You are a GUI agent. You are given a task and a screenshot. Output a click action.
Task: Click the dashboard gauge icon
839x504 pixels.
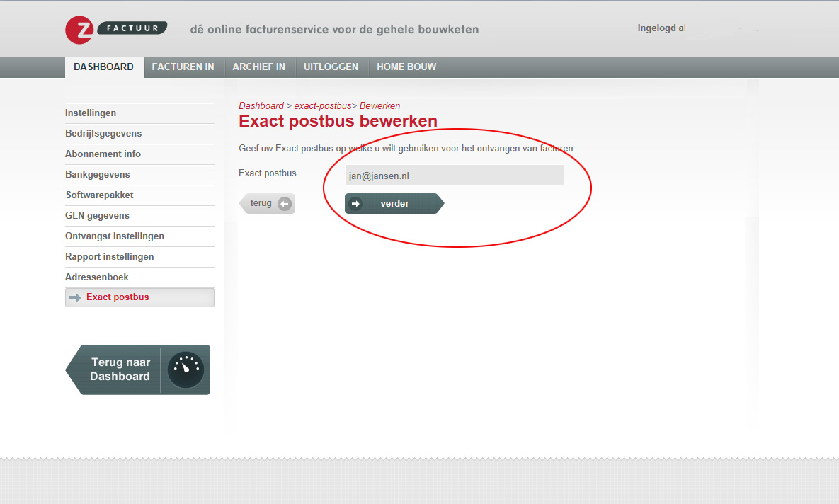click(x=186, y=370)
